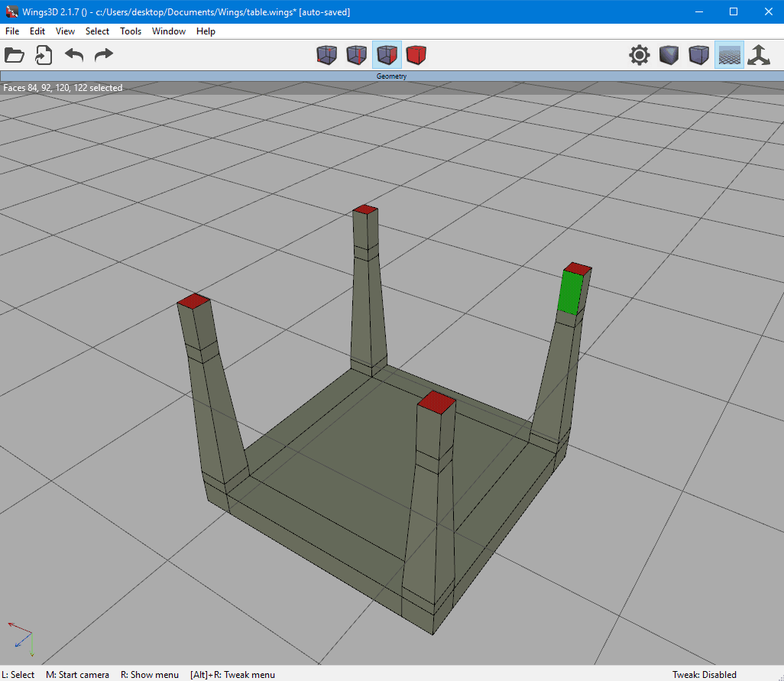Open the Edit menu
Image resolution: width=784 pixels, height=681 pixels.
tap(37, 31)
